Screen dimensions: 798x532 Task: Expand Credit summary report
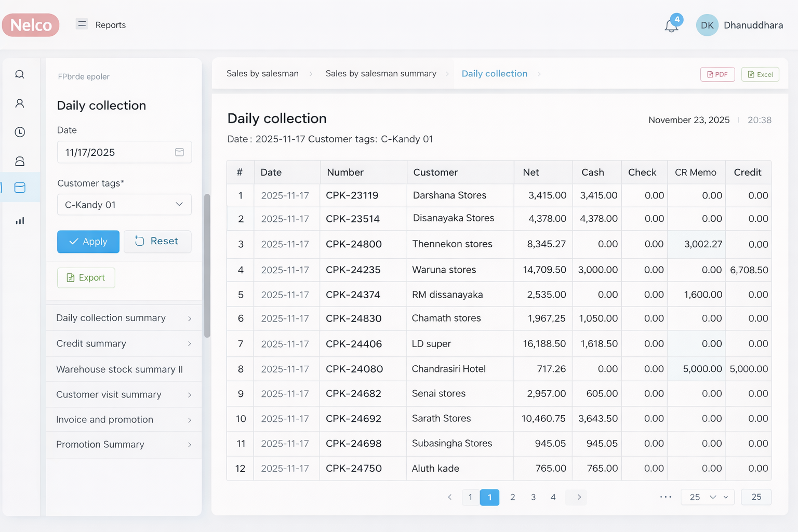click(124, 343)
